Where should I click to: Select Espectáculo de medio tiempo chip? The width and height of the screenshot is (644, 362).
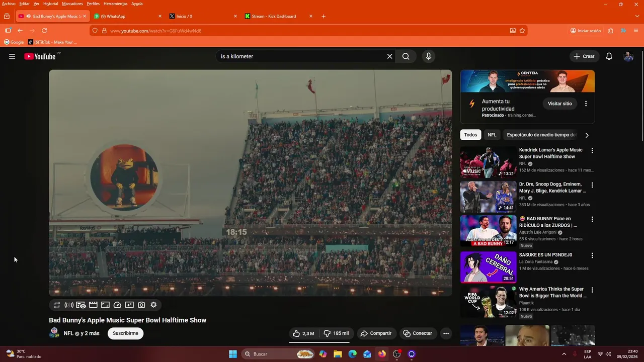[541, 135]
